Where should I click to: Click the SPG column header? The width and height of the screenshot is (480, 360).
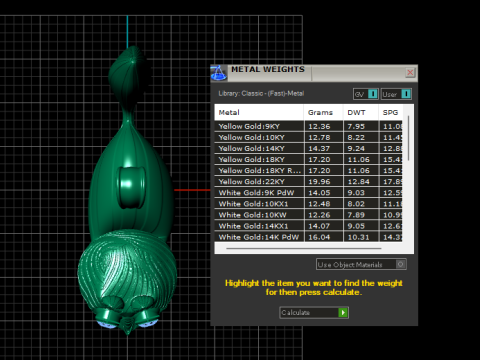tap(391, 113)
